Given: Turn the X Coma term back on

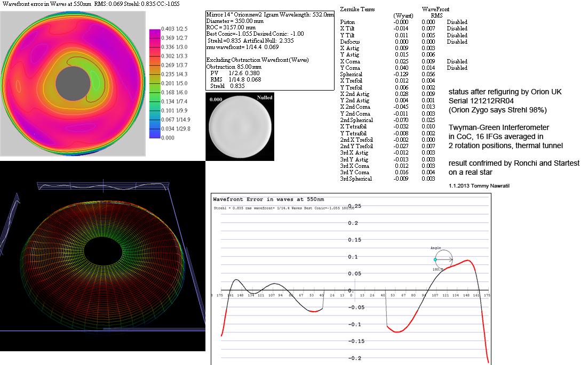Looking at the screenshot, I should (457, 61).
